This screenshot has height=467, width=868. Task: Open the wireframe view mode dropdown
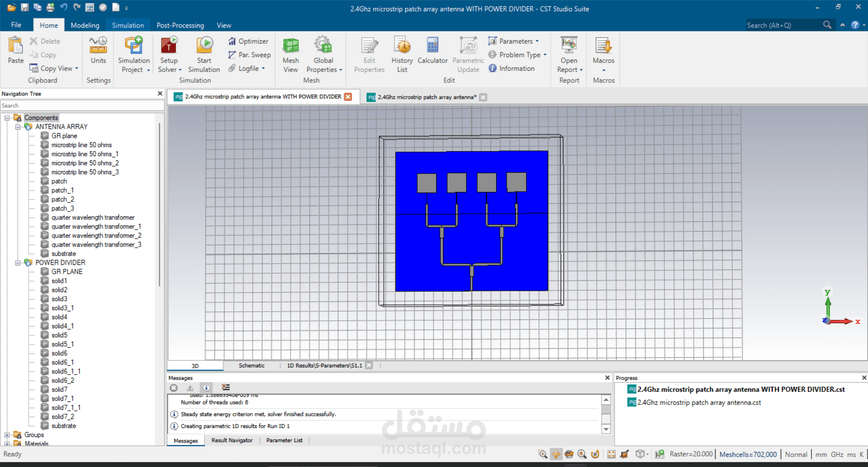tap(647, 454)
